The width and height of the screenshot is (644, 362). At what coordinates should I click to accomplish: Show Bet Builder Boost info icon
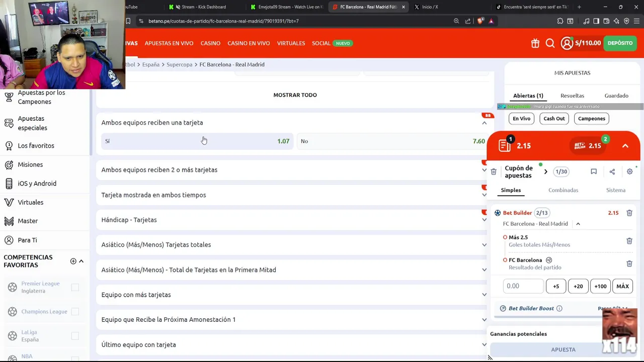tap(559, 308)
